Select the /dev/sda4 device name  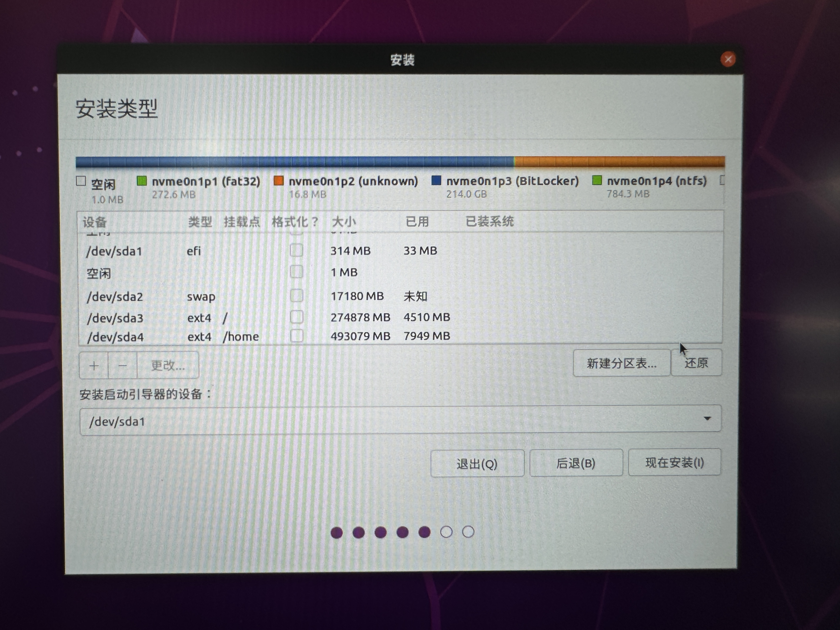(115, 337)
